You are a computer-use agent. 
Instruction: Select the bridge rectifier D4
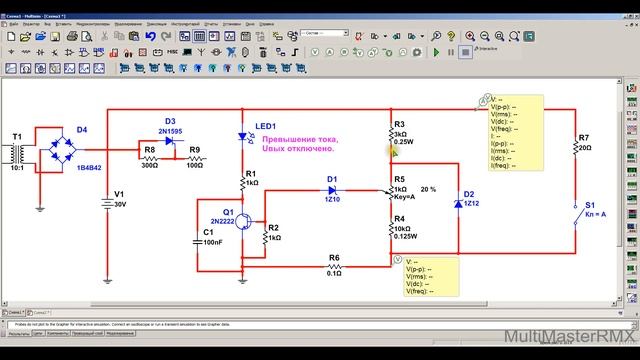62,150
